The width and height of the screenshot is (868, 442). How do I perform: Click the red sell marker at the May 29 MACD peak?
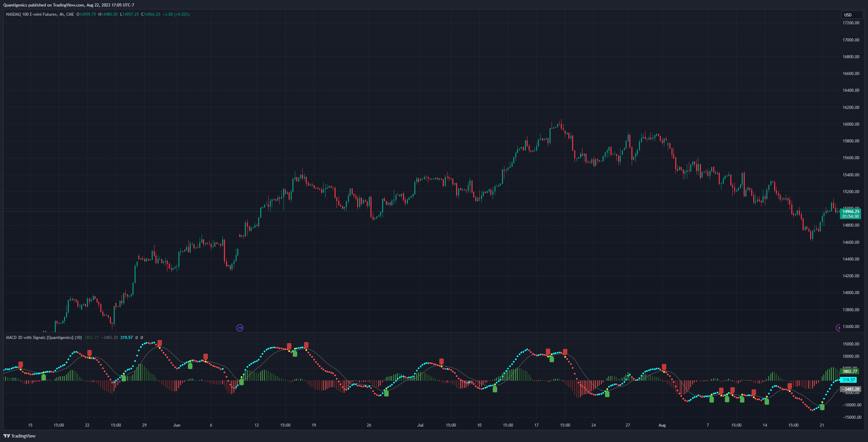pos(160,343)
